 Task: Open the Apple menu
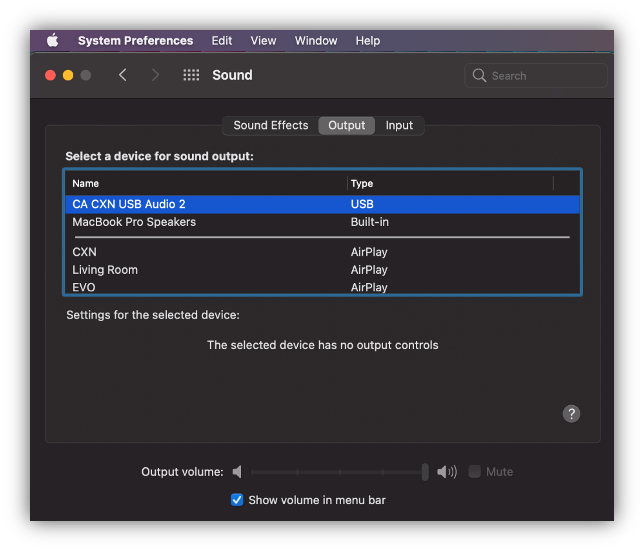point(52,41)
